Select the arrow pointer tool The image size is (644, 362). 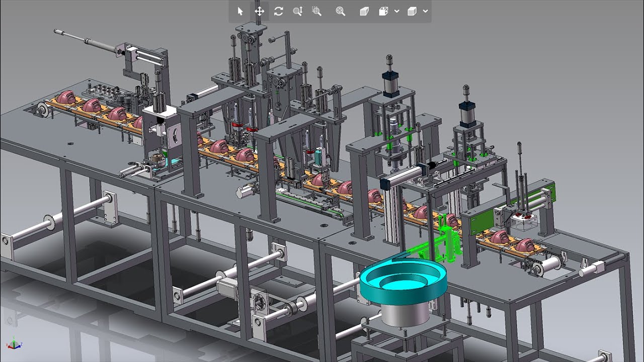pyautogui.click(x=240, y=11)
